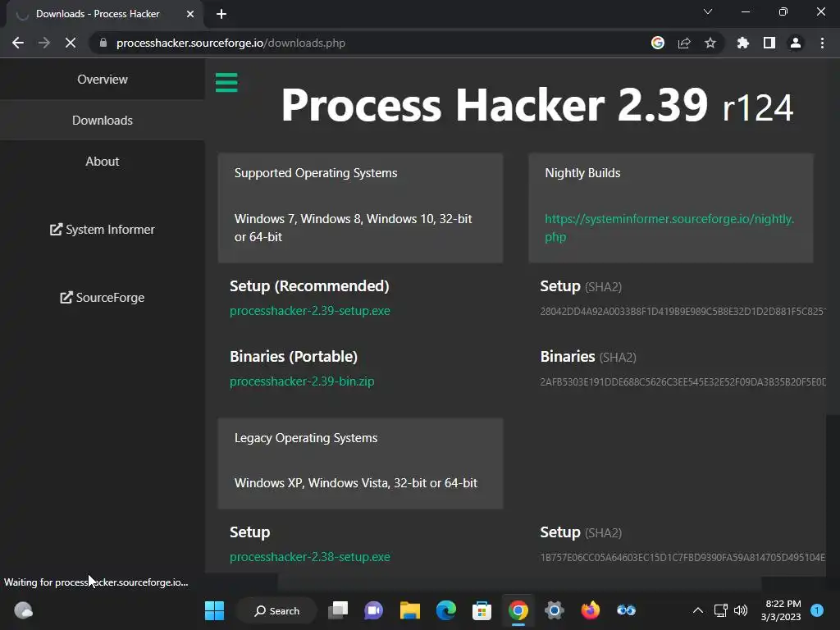Click the Binaries SHA2 hash text
The image size is (840, 630).
(x=682, y=382)
